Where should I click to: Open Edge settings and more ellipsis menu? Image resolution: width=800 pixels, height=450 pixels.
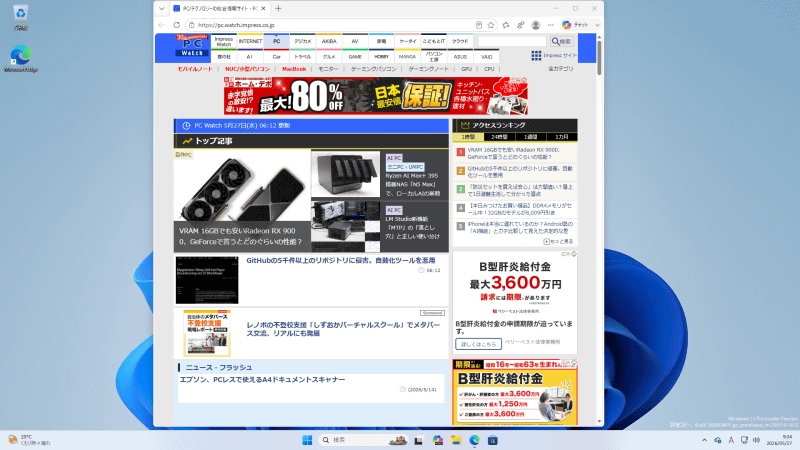(x=551, y=25)
